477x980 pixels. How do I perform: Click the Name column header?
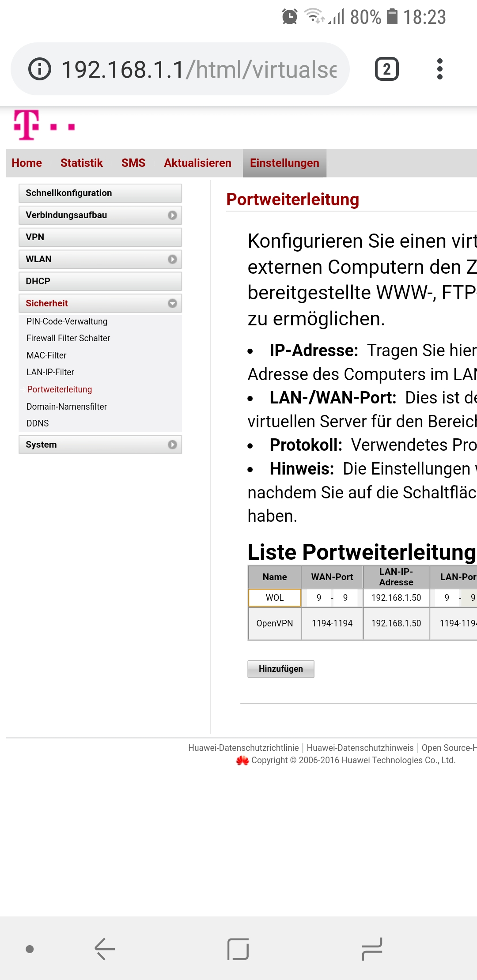coord(275,577)
